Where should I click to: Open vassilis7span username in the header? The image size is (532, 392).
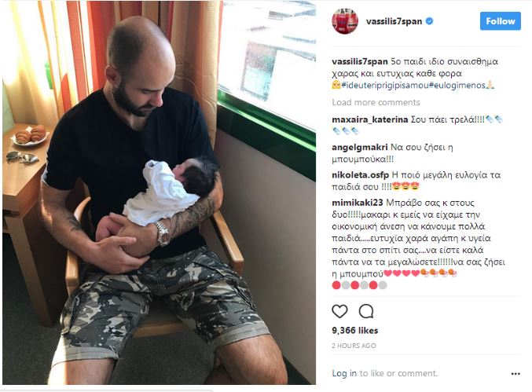coord(394,21)
